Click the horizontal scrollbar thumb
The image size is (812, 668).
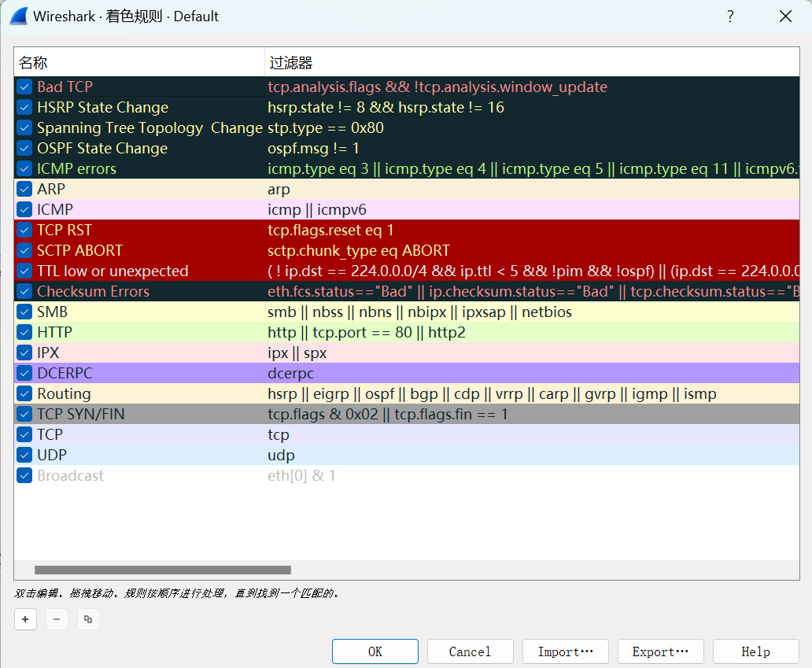pyautogui.click(x=163, y=570)
